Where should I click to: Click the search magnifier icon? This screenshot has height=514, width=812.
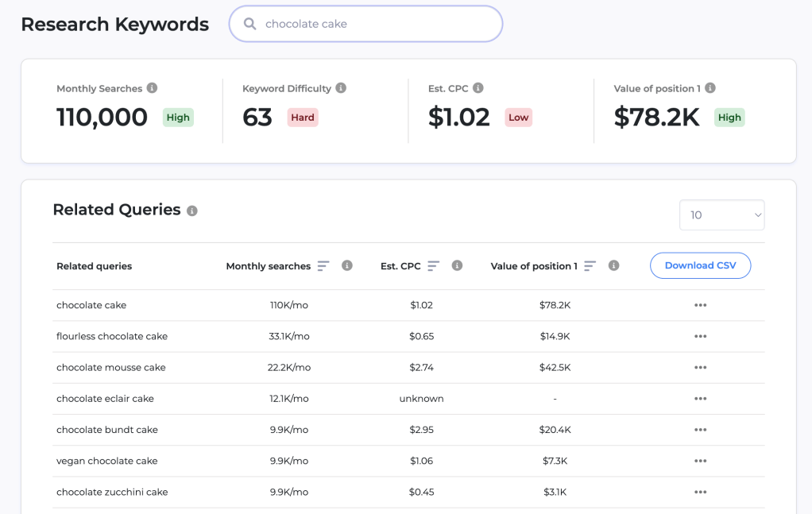pyautogui.click(x=250, y=24)
